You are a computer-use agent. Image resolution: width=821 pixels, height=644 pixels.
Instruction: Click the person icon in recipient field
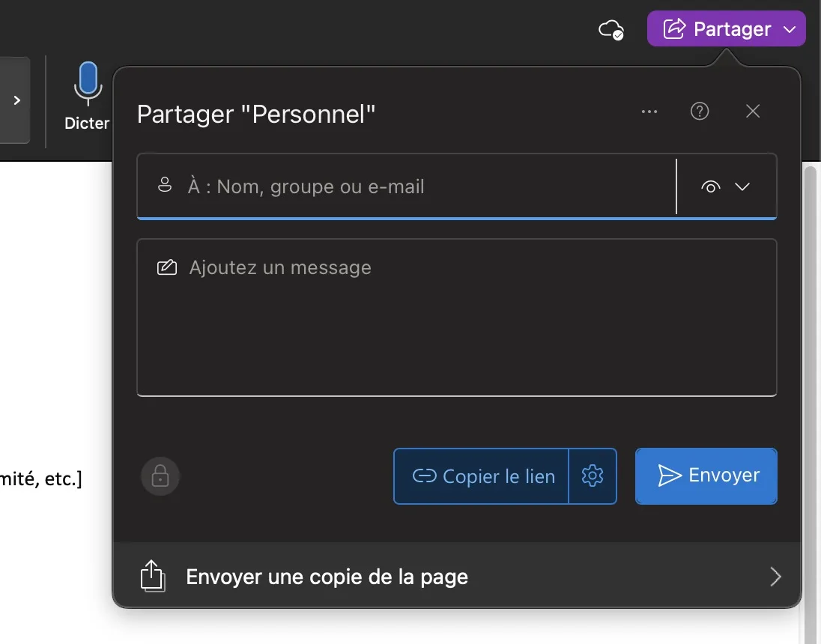pyautogui.click(x=165, y=186)
